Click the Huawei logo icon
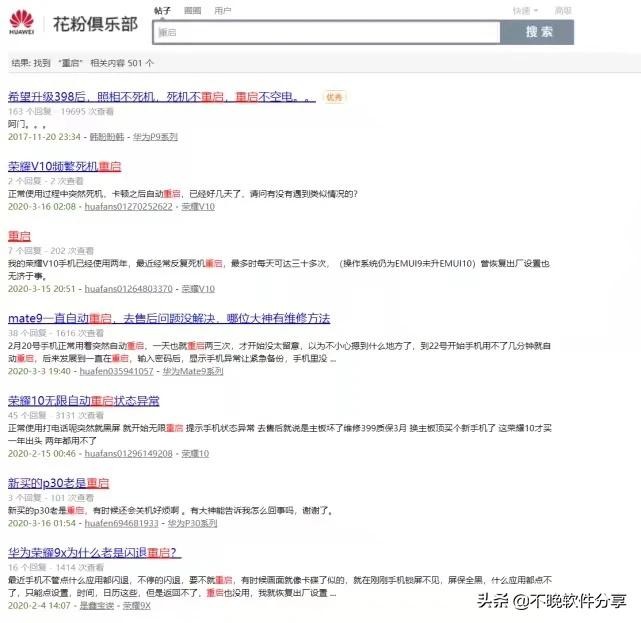 22,21
